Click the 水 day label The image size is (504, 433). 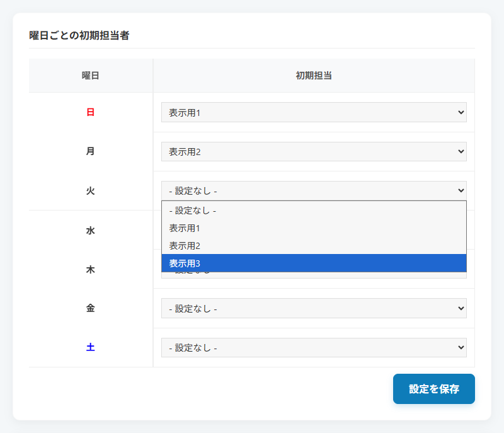click(91, 231)
